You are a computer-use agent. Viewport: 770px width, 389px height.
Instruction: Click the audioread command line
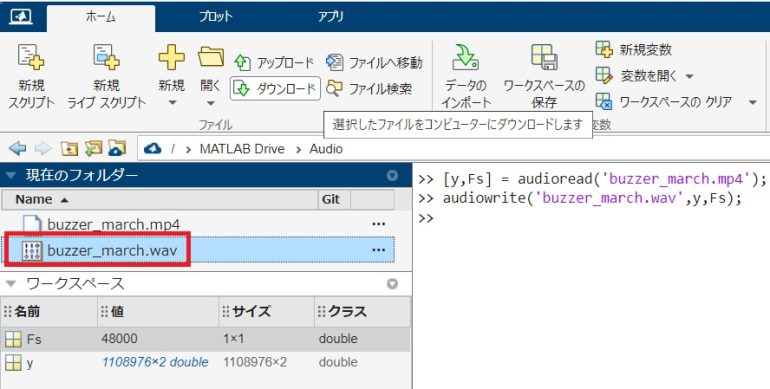[592, 179]
